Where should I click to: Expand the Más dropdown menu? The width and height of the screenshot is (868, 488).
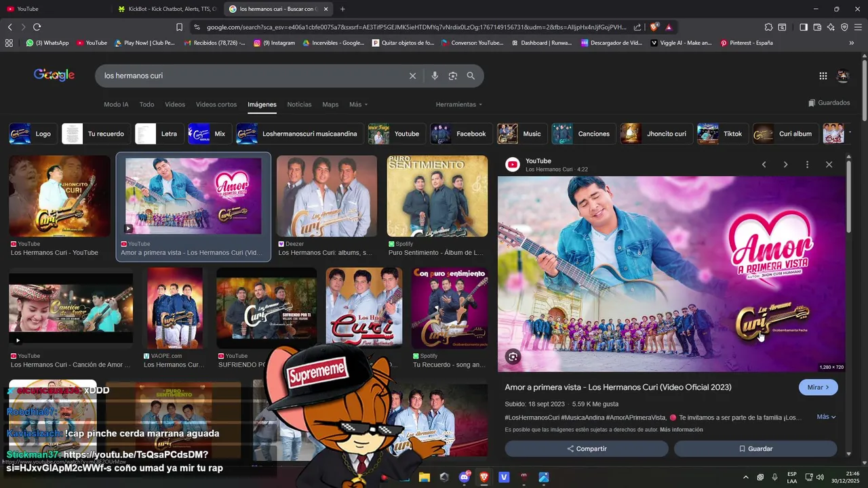point(359,104)
